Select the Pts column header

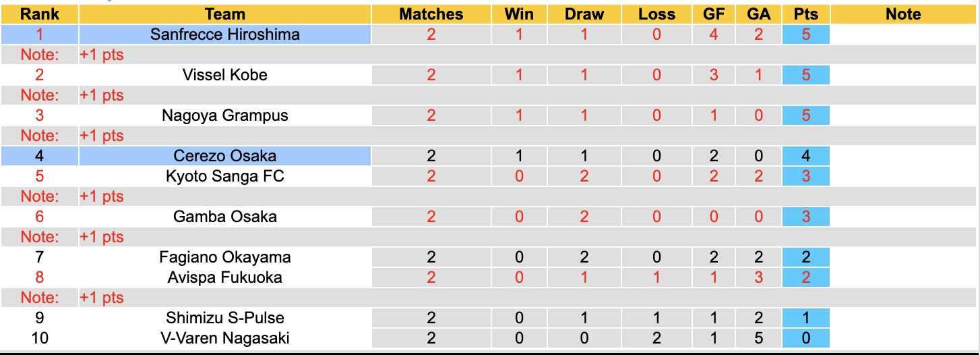pos(806,14)
